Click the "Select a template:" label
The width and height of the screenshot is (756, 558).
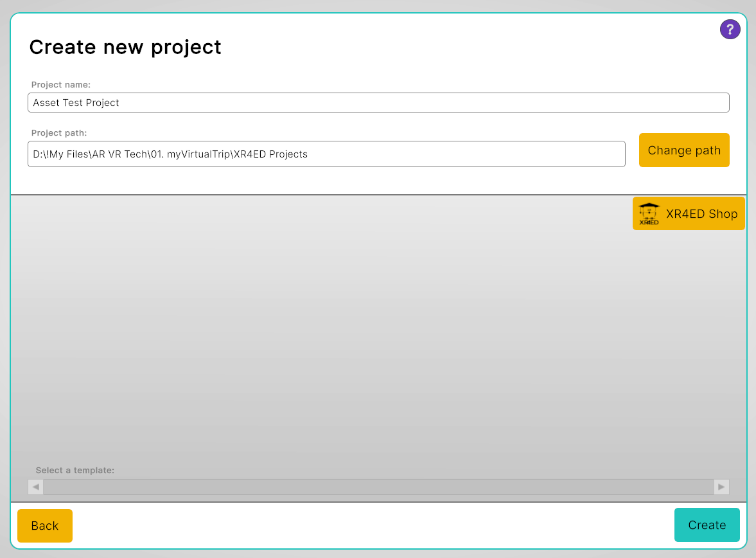click(75, 471)
